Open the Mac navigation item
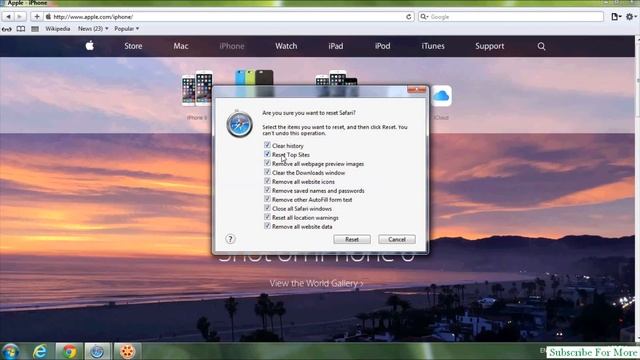This screenshot has height=360, width=640. [181, 46]
